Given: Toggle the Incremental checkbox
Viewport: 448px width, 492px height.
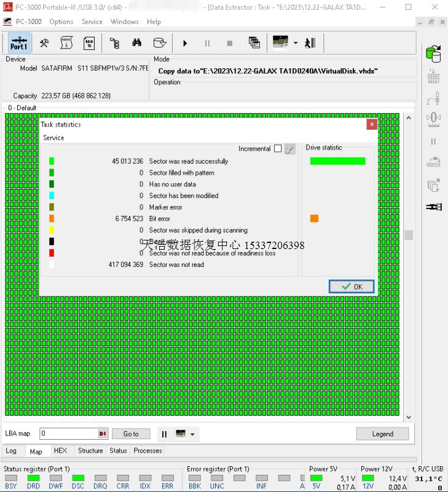Looking at the screenshot, I should pos(278,149).
